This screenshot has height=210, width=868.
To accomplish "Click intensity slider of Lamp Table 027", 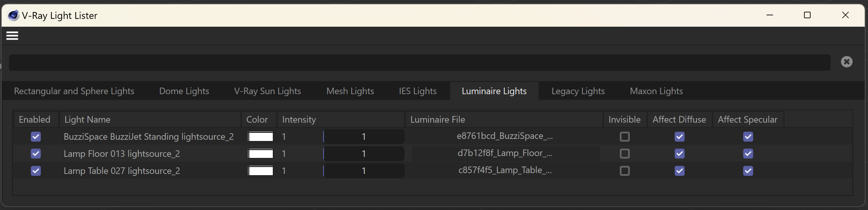I will pyautogui.click(x=364, y=171).
